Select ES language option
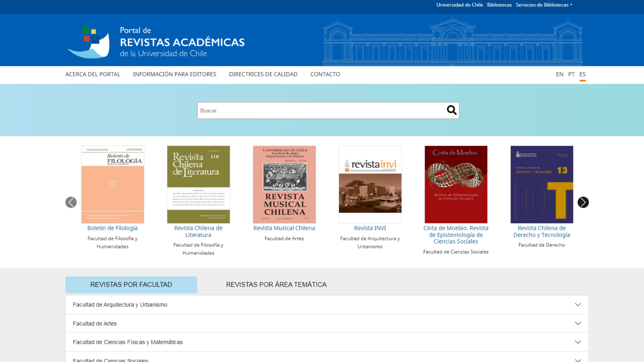 pyautogui.click(x=582, y=74)
